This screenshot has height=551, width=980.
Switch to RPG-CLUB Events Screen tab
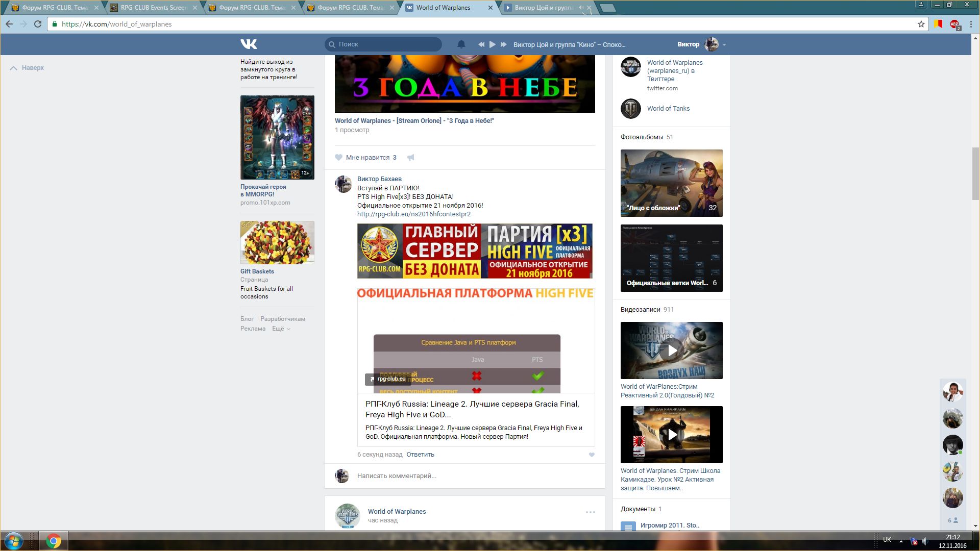pos(153,8)
